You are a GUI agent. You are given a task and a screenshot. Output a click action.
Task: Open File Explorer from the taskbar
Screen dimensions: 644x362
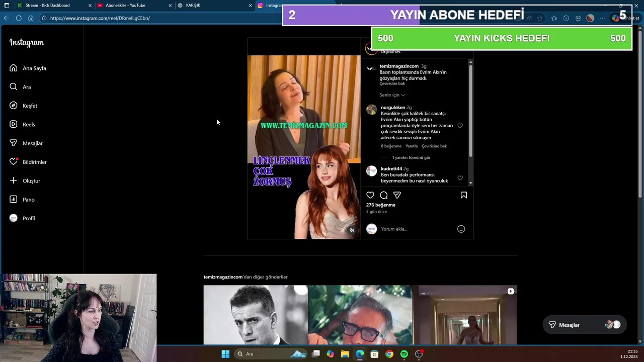(x=345, y=354)
